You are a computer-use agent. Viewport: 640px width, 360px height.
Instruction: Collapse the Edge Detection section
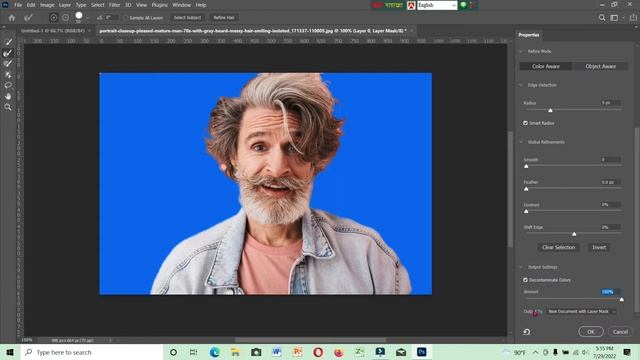(x=521, y=85)
